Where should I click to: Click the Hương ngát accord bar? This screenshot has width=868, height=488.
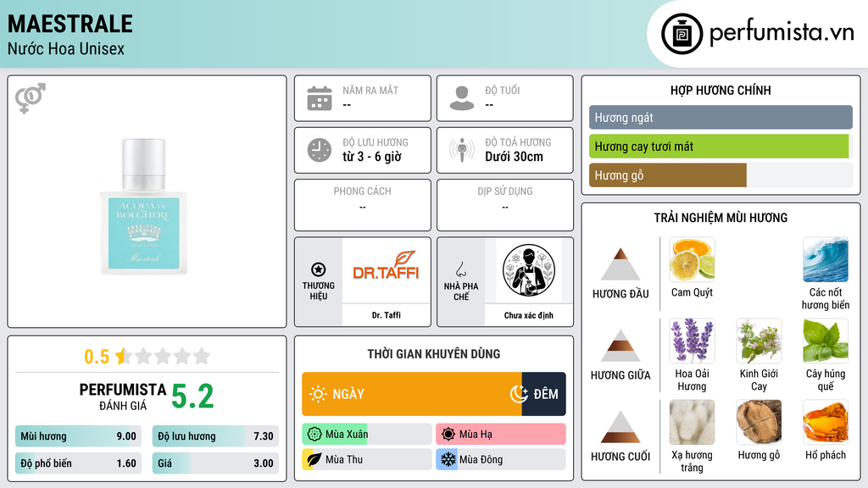721,117
